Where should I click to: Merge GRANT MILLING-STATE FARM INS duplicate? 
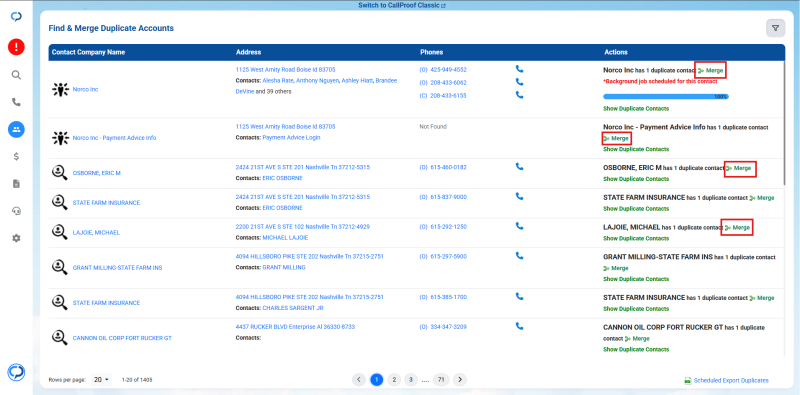pos(616,268)
